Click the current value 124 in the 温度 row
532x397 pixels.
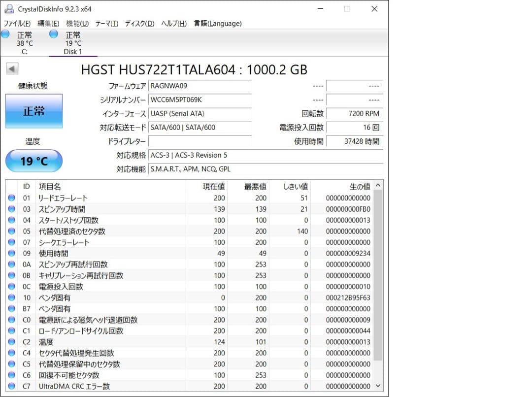point(220,342)
